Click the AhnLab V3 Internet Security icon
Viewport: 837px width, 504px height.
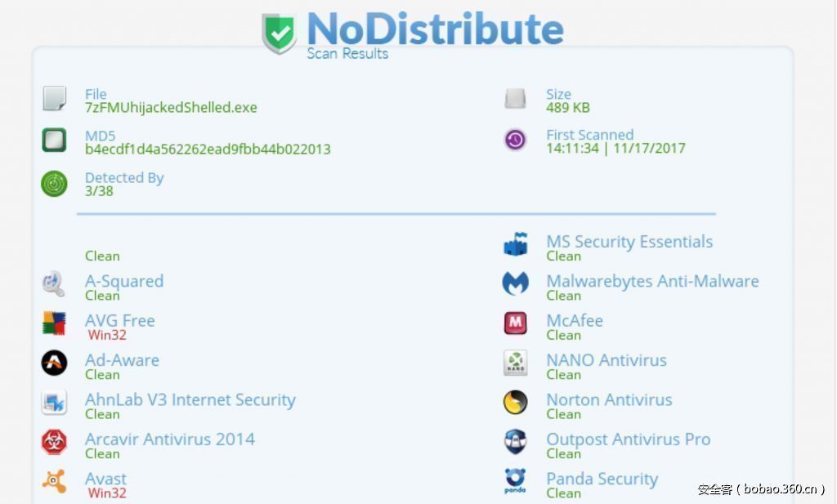coord(54,403)
